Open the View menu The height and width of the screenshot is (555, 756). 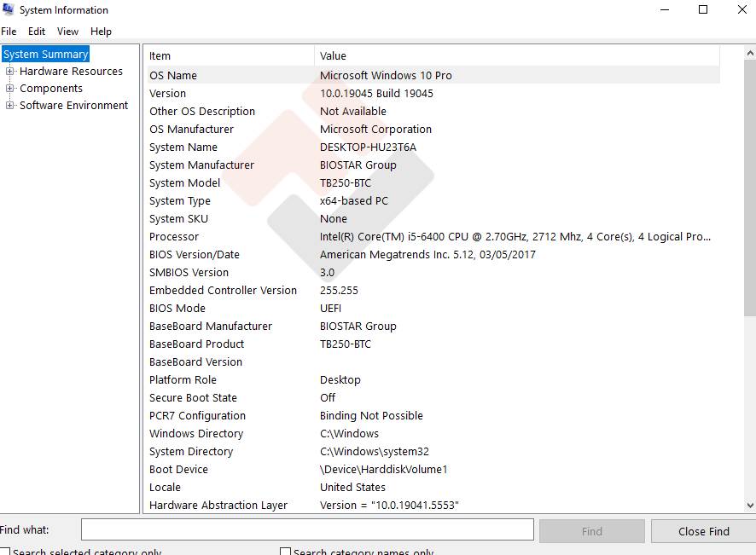(68, 32)
